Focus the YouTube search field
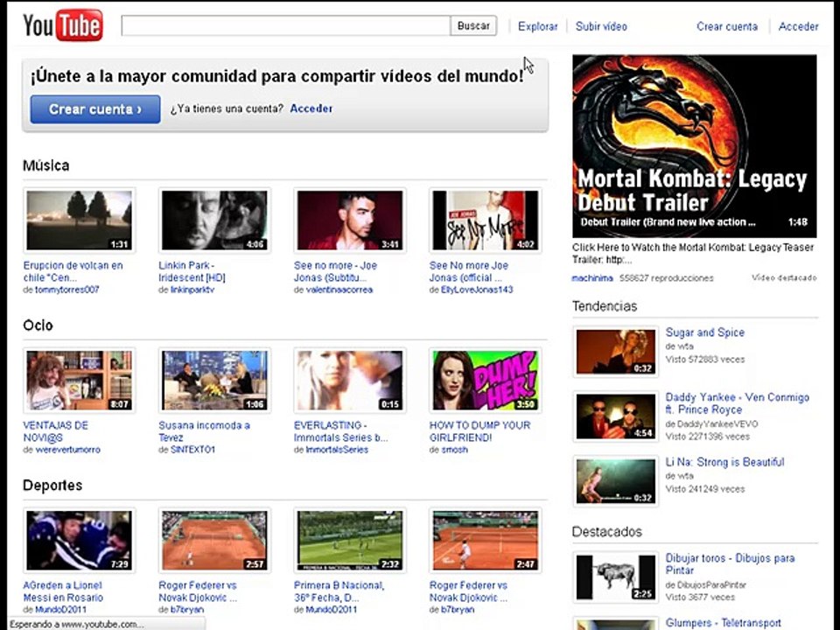This screenshot has width=840, height=630. (285, 25)
